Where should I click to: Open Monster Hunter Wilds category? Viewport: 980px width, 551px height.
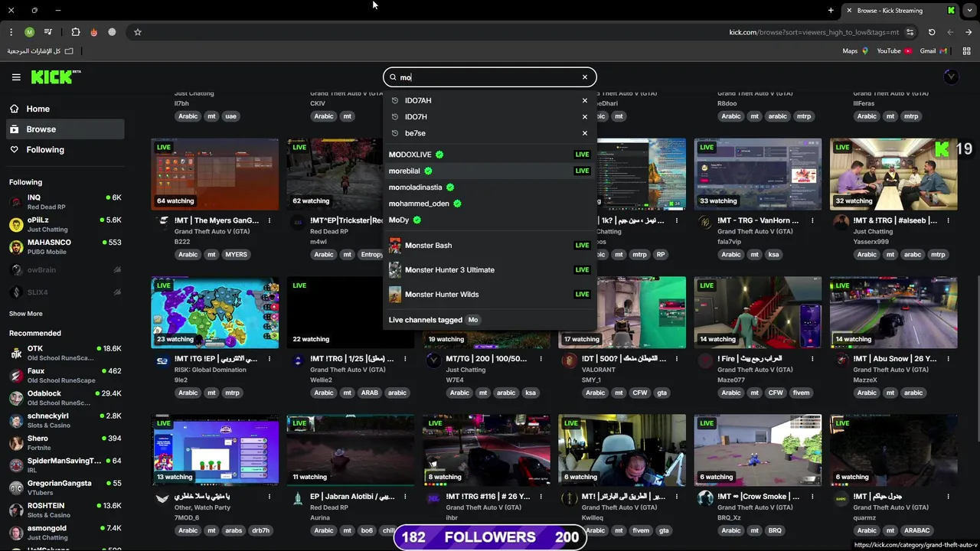pyautogui.click(x=489, y=295)
